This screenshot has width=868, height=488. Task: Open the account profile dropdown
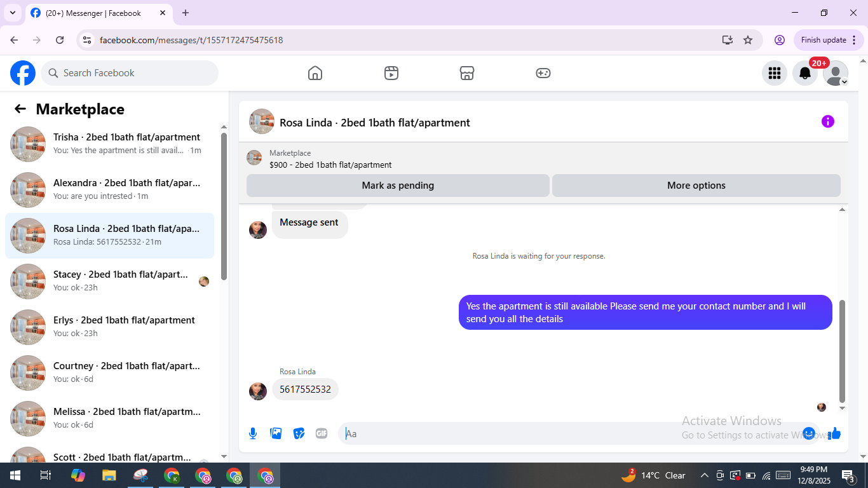[836, 73]
